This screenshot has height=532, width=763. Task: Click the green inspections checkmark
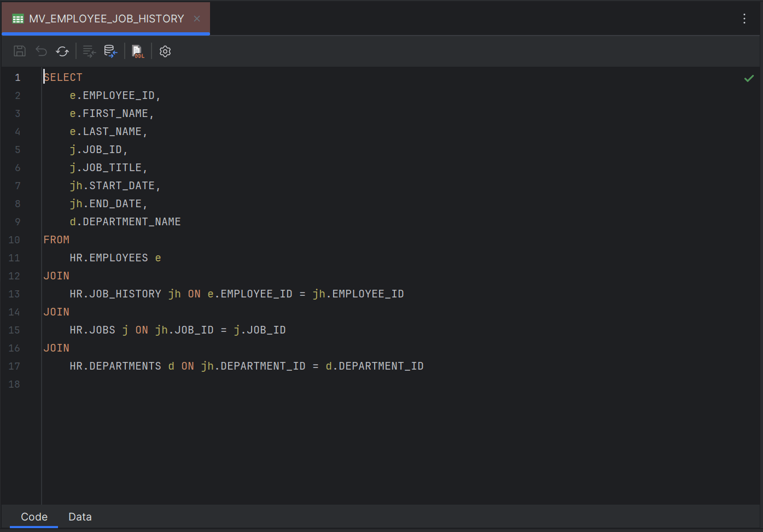click(x=749, y=78)
